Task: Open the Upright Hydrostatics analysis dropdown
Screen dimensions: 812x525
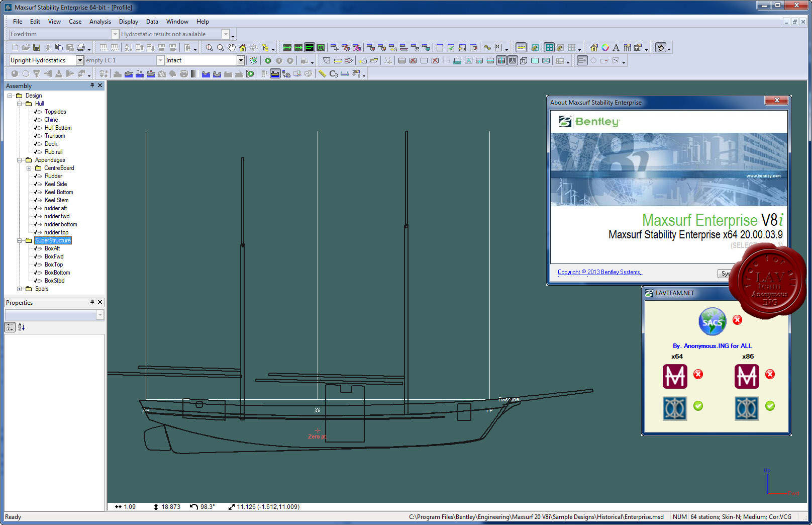Action: click(x=79, y=60)
